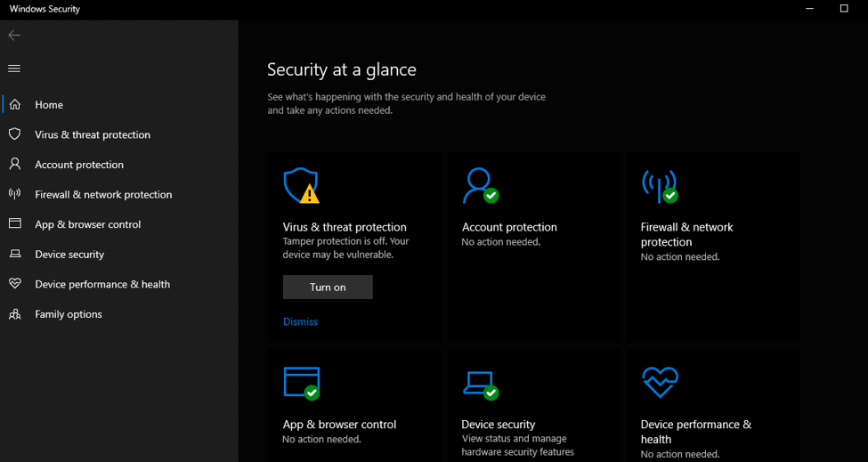Click the App & browser control tile icon
Screen dimensions: 868x462
[301, 384]
